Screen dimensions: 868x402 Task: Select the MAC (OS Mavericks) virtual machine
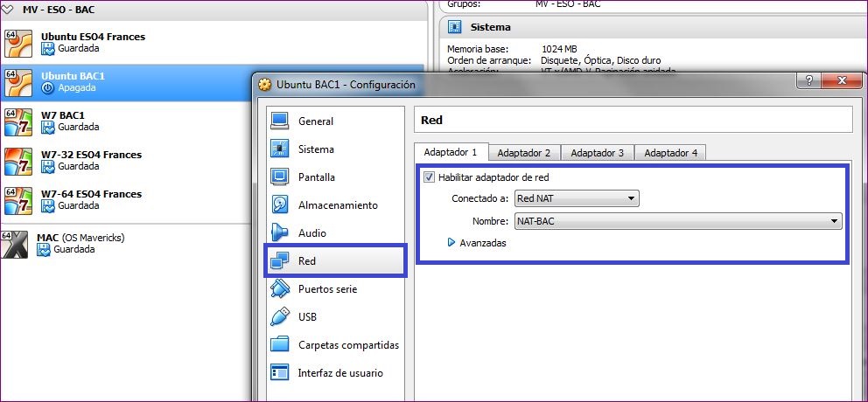click(79, 238)
